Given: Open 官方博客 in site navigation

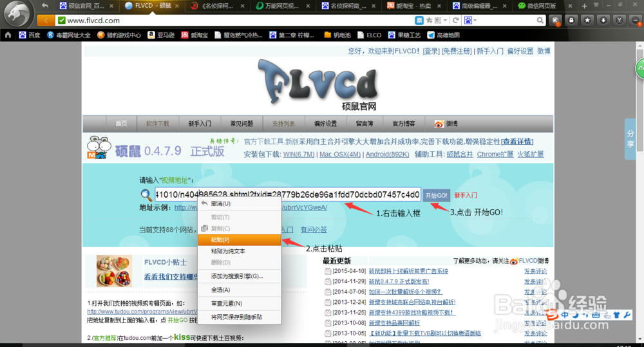Looking at the screenshot, I should point(404,124).
